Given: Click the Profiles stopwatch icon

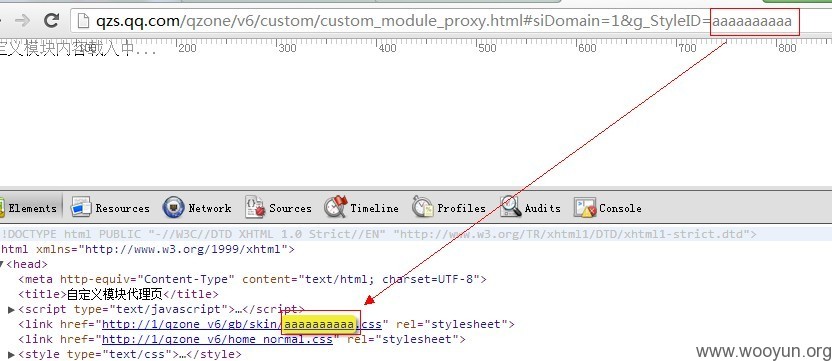Looking at the screenshot, I should [x=423, y=207].
